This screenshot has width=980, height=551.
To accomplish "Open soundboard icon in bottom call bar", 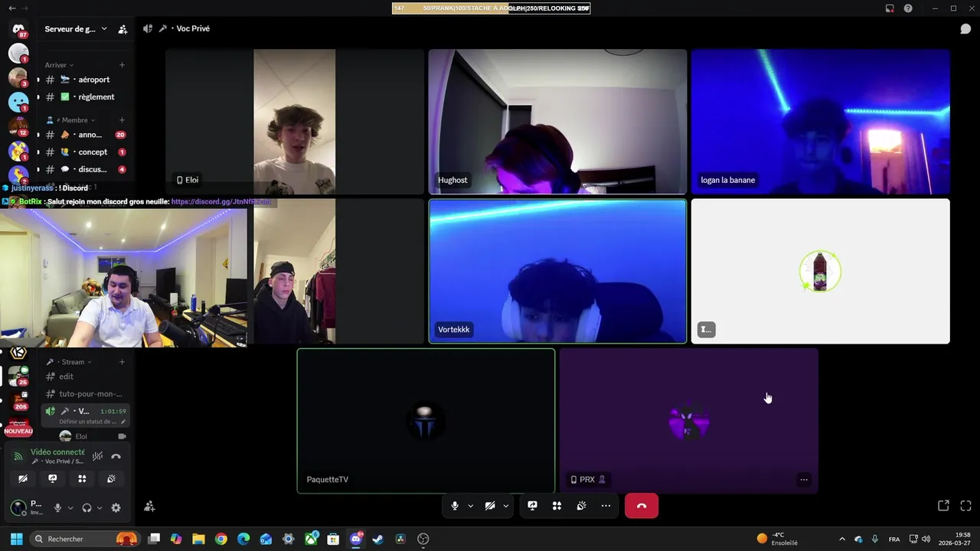I will coord(581,506).
